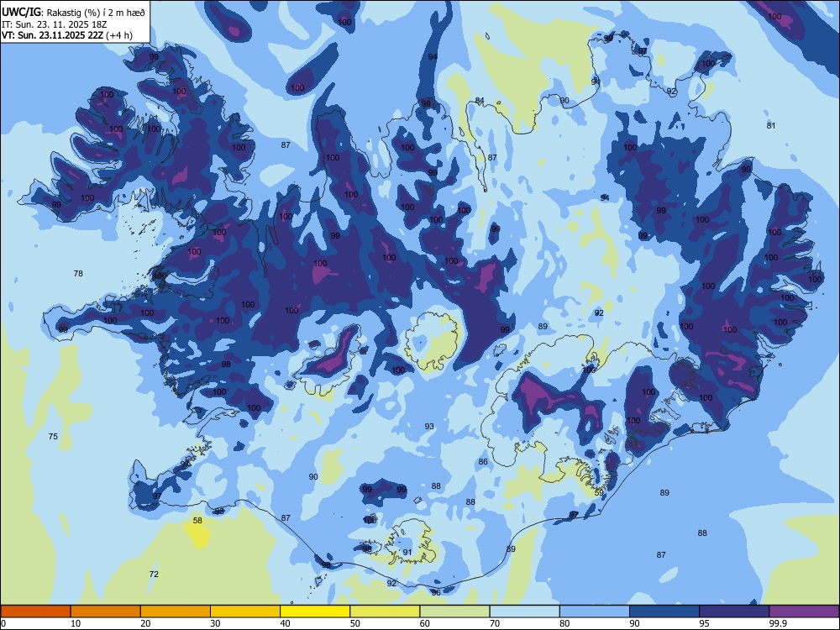Select the amber 30–40 legend swatch
The width and height of the screenshot is (840, 630).
point(245,612)
